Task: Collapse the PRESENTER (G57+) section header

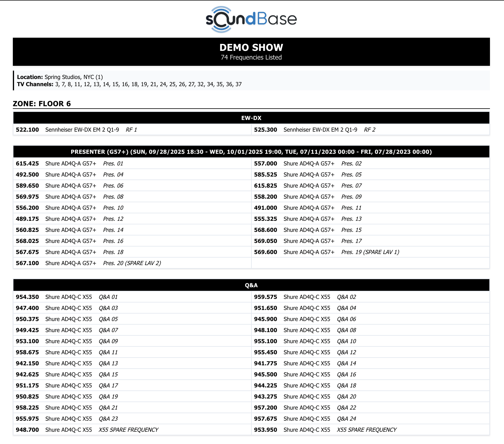Action: pyautogui.click(x=251, y=152)
